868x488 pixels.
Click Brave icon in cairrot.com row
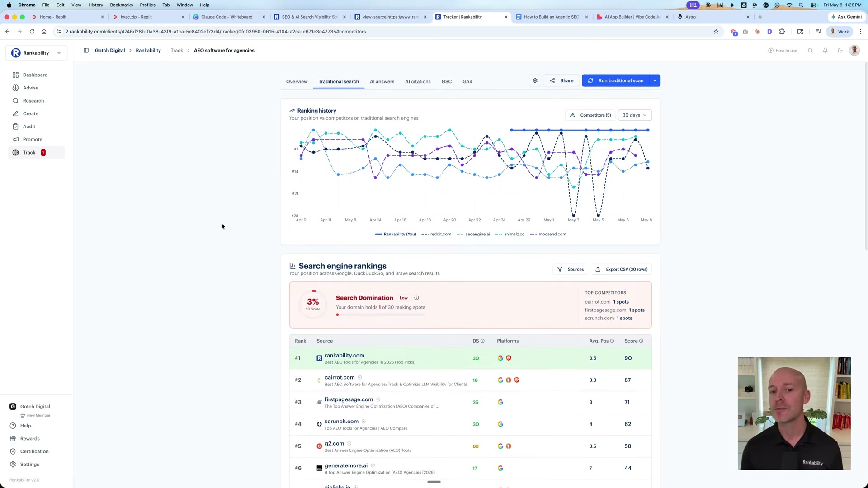pos(517,380)
